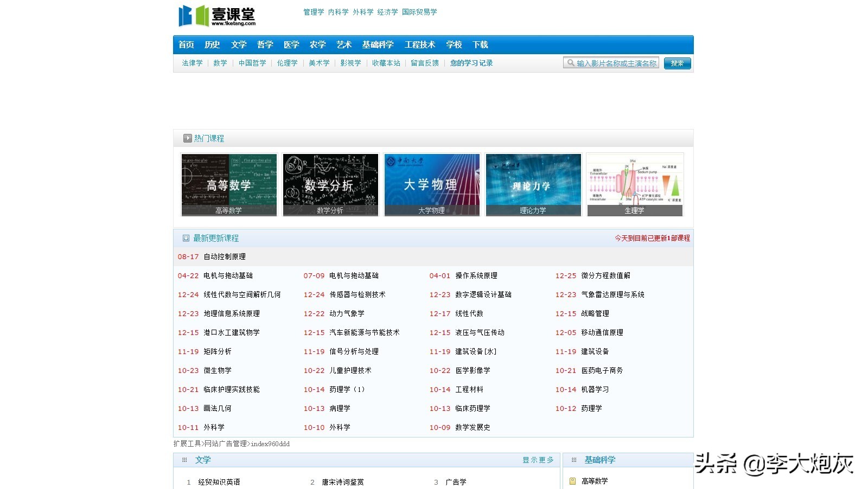Select the 下载 menu item

coord(480,44)
